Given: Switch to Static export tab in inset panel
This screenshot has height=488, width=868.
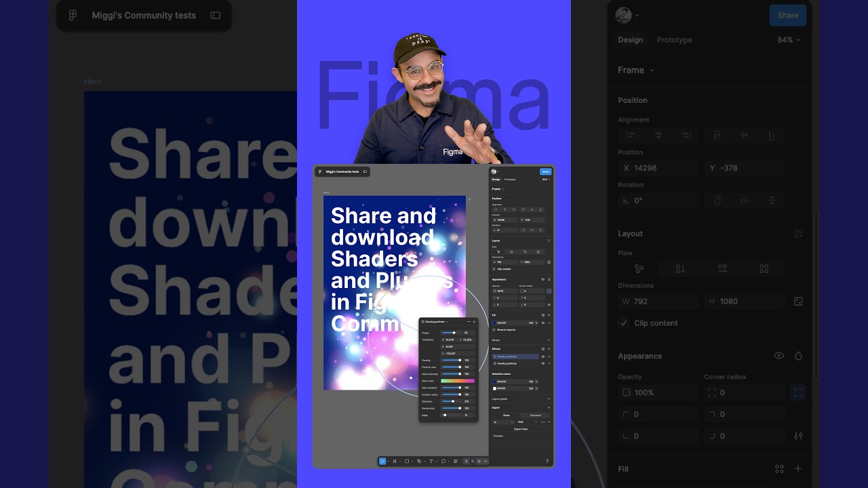Looking at the screenshot, I should point(507,415).
